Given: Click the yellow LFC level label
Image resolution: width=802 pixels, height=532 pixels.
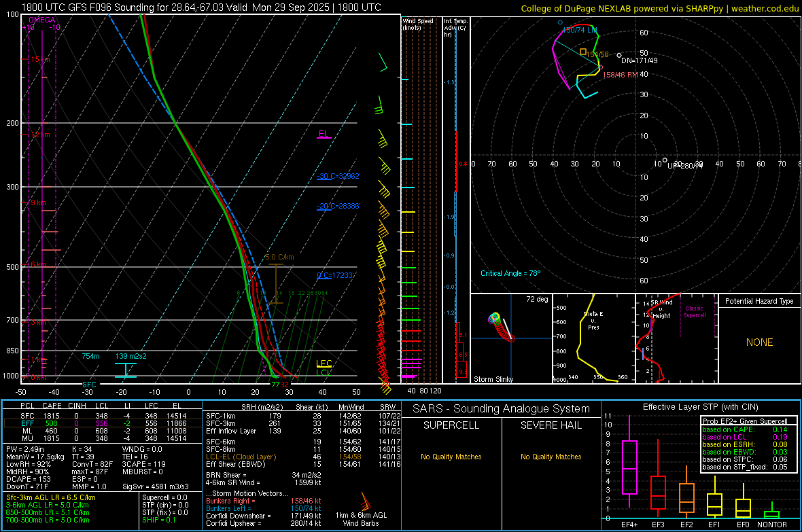Looking at the screenshot, I should coord(324,363).
